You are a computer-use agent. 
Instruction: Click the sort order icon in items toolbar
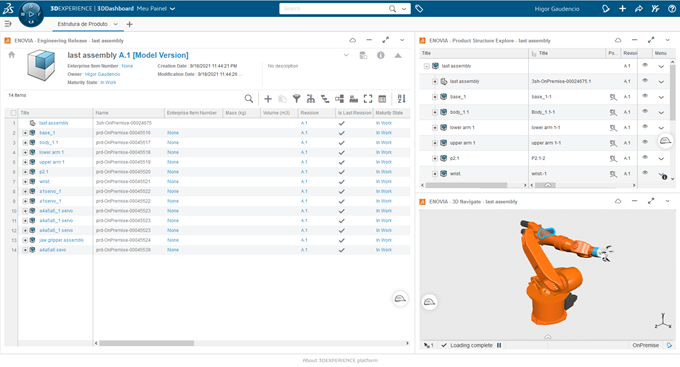(402, 99)
